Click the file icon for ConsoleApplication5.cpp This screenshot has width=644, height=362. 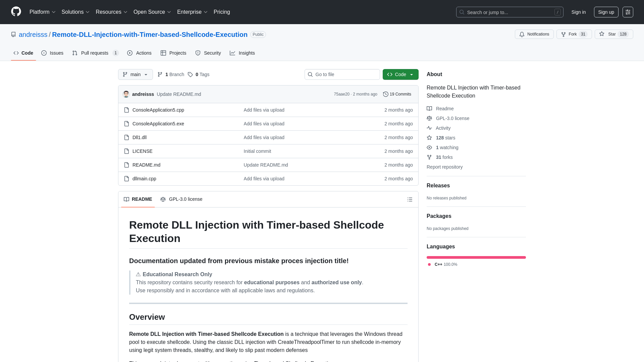coord(126,110)
